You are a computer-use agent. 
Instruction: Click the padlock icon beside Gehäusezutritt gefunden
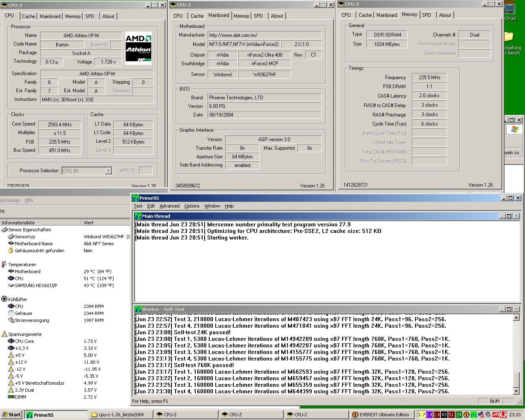(x=11, y=251)
